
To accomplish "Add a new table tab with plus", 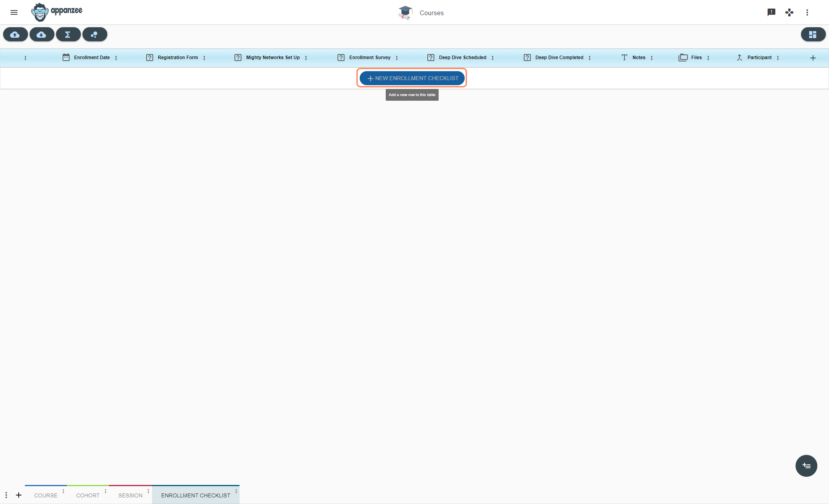I will (x=19, y=495).
